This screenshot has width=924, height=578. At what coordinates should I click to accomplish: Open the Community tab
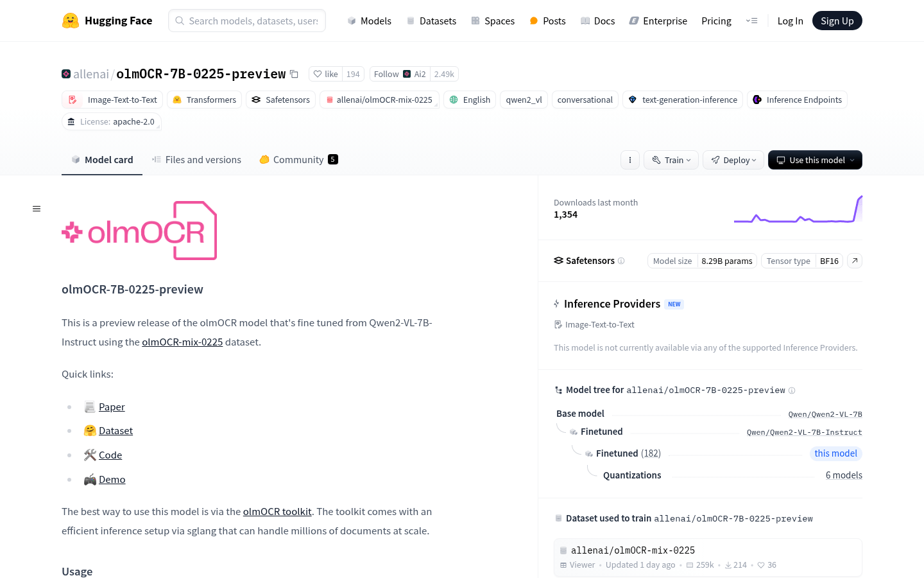click(x=298, y=160)
